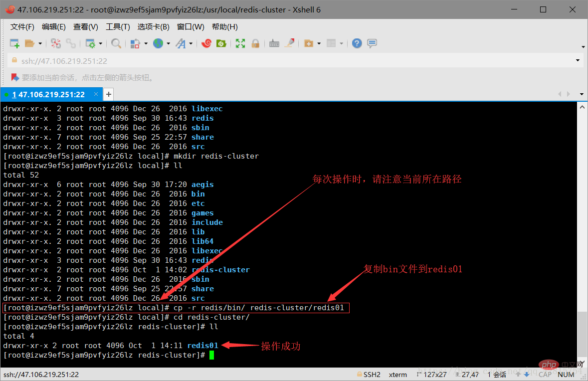The image size is (588, 381).
Task: Click the New Session toolbar icon
Action: [x=14, y=43]
